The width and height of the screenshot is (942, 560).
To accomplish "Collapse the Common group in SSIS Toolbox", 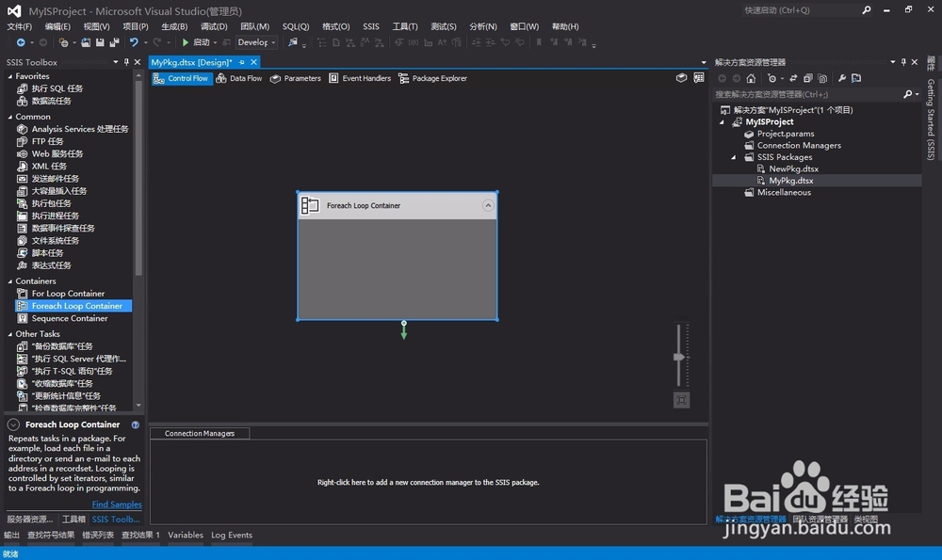I will [10, 117].
